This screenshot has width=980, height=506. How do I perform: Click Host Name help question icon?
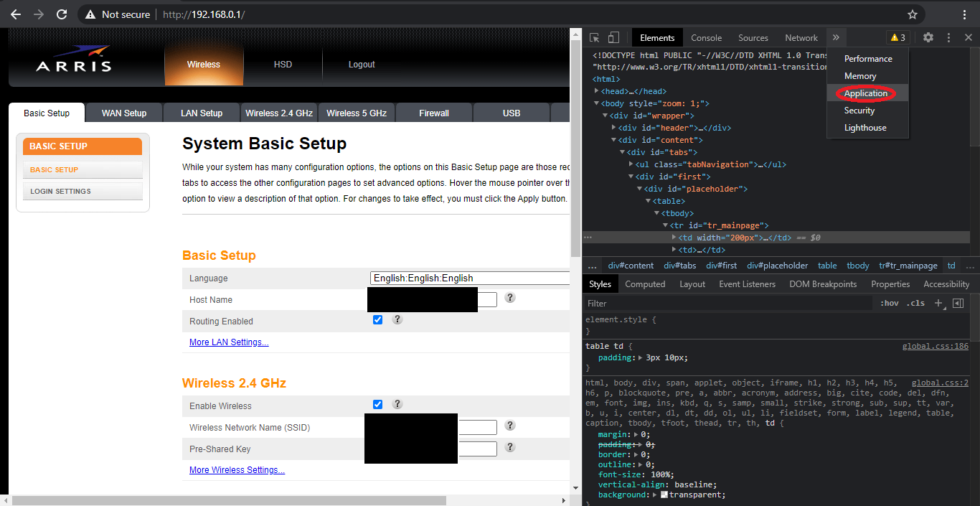click(510, 298)
